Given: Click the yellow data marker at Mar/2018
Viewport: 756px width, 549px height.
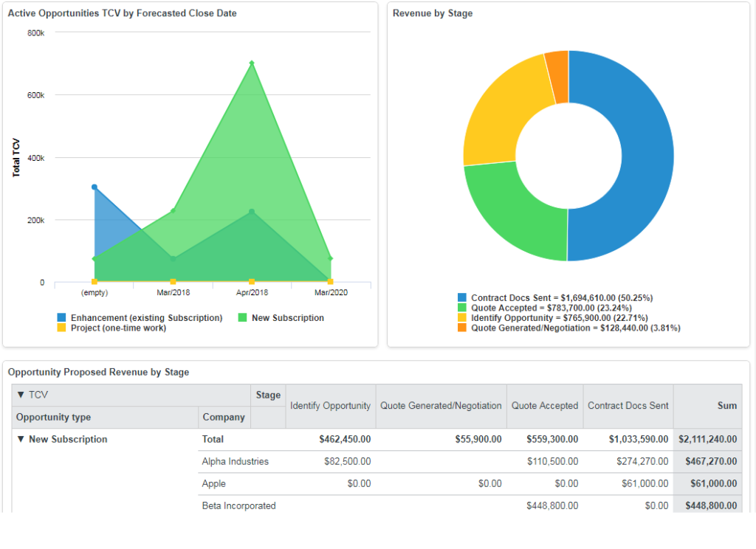Looking at the screenshot, I should (x=173, y=281).
